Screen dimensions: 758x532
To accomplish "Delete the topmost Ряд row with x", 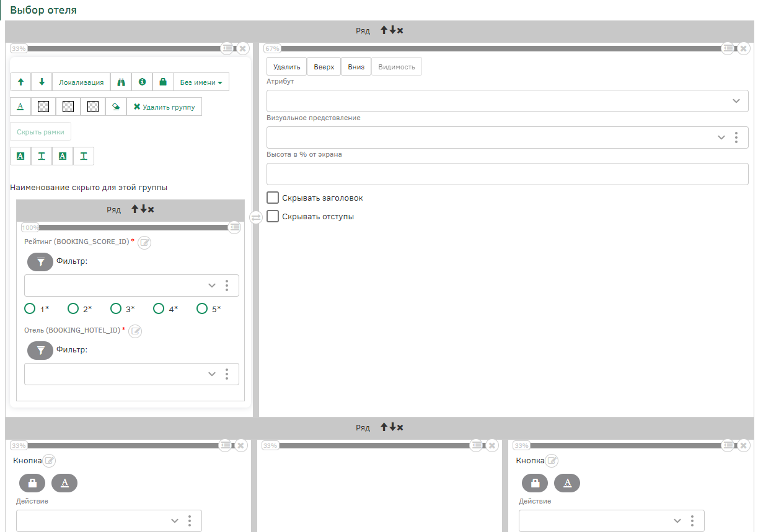I will pyautogui.click(x=400, y=30).
